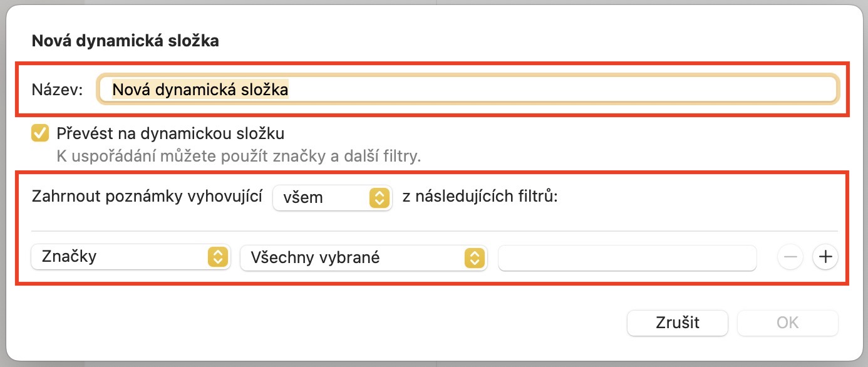Add a new filter with the plus button
This screenshot has height=367, width=868.
point(825,257)
